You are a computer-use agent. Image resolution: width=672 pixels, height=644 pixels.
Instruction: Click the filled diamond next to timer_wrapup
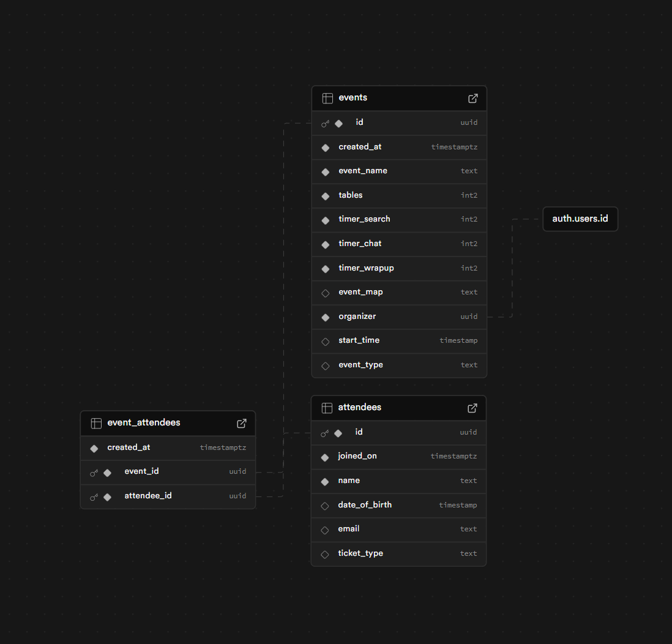325,269
